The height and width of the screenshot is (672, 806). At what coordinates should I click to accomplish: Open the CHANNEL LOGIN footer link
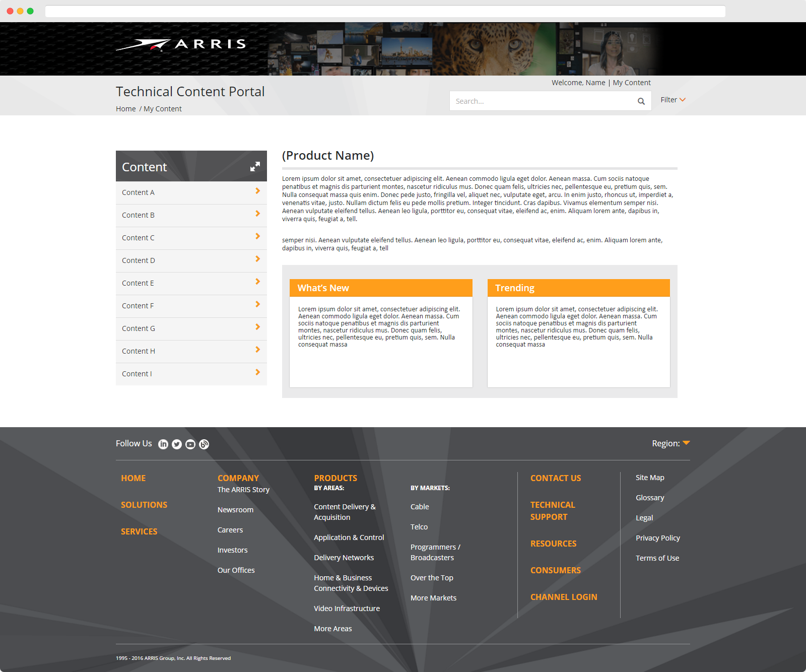pyautogui.click(x=564, y=597)
